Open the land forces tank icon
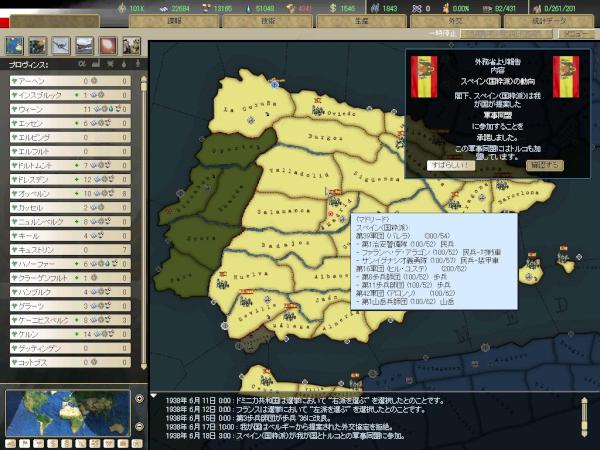 tap(38, 46)
